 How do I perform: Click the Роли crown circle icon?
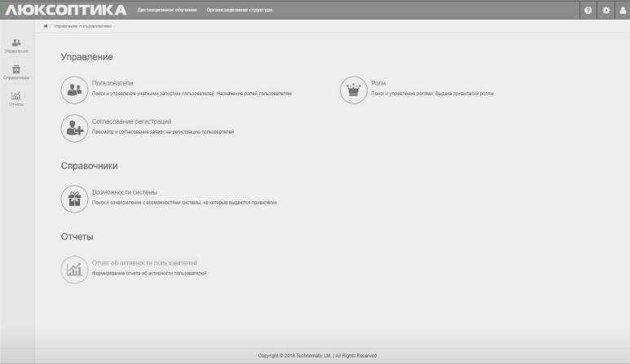pos(354,90)
